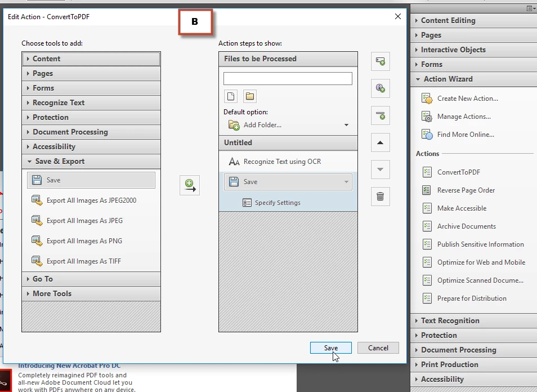Image resolution: width=537 pixels, height=392 pixels.
Task: Open tools pane options menu icon
Action: [530, 8]
